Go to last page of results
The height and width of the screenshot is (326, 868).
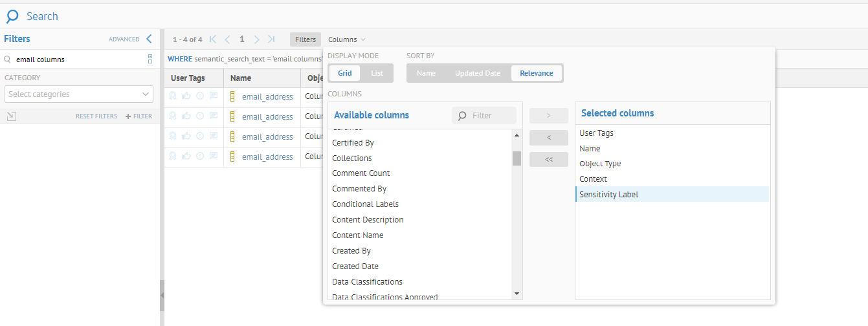pyautogui.click(x=271, y=39)
